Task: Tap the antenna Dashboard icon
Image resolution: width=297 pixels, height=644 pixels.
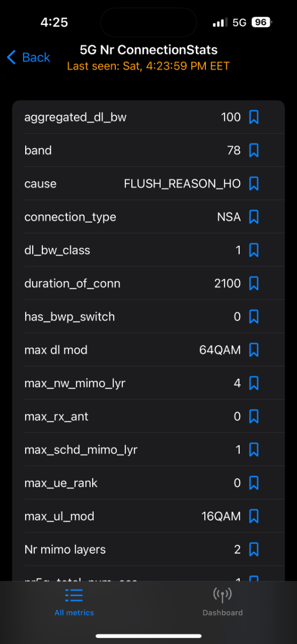Action: tap(222, 595)
